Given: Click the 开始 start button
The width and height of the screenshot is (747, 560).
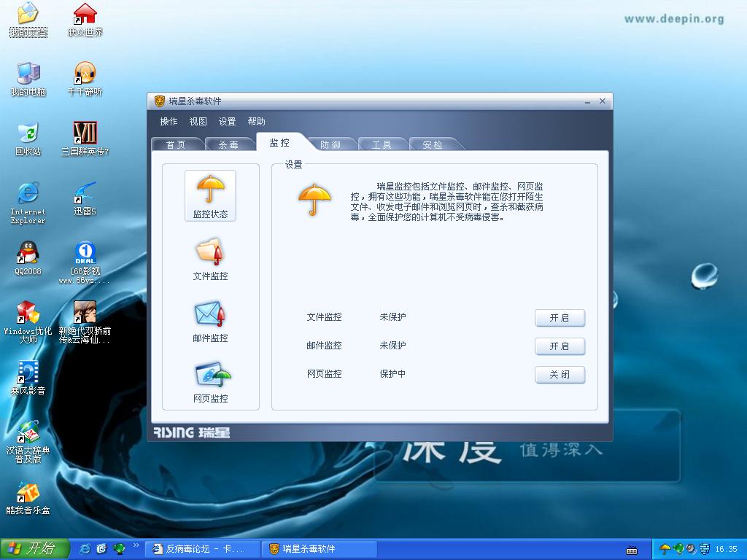Looking at the screenshot, I should coord(34,549).
